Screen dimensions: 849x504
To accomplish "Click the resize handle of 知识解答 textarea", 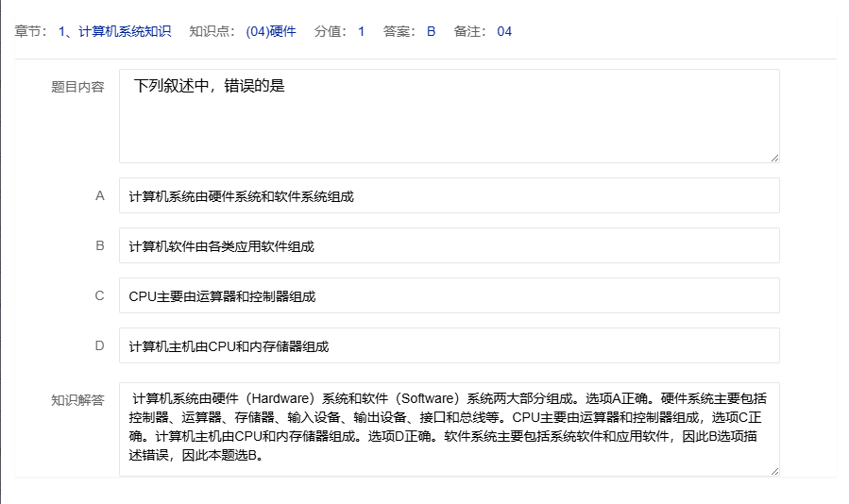I will click(774, 470).
